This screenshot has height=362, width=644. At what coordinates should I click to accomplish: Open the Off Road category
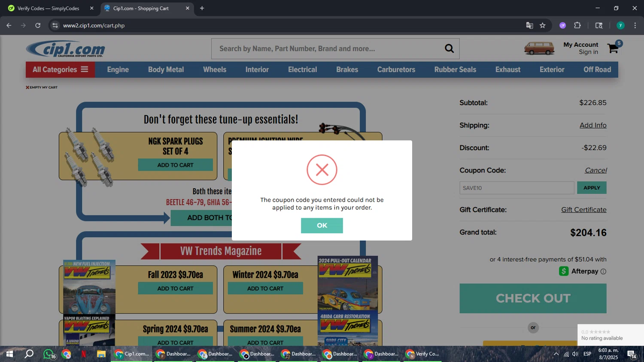[x=597, y=69]
